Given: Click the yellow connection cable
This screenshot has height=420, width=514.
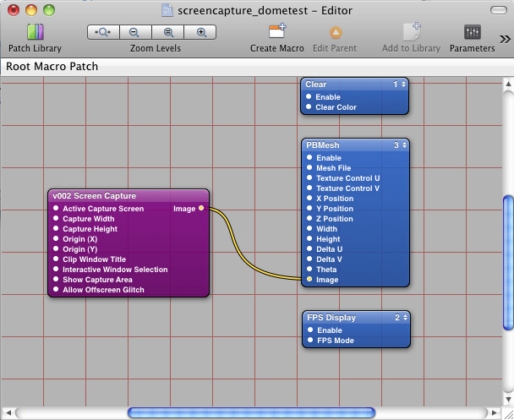Looking at the screenshot, I should pos(235,244).
